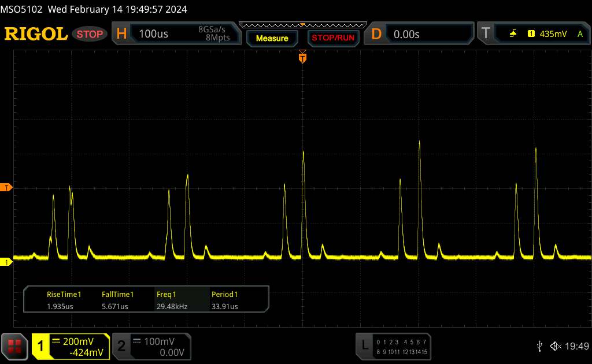Click the red STOP status indicator
This screenshot has width=592, height=364.
click(x=90, y=34)
